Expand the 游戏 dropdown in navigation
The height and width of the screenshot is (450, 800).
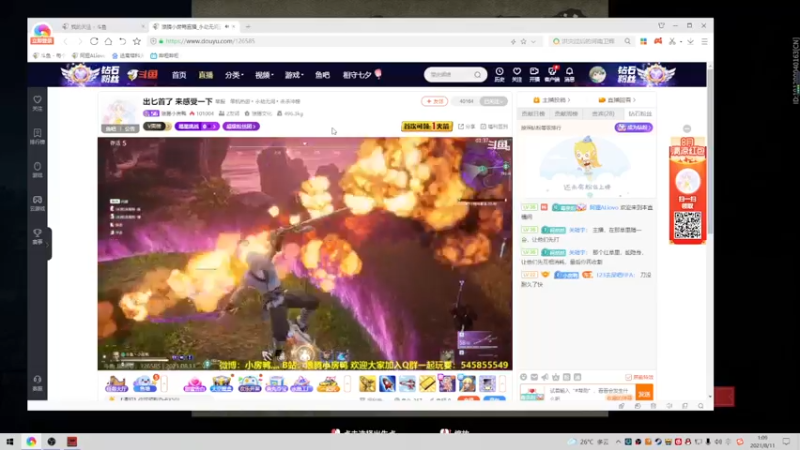(x=294, y=75)
